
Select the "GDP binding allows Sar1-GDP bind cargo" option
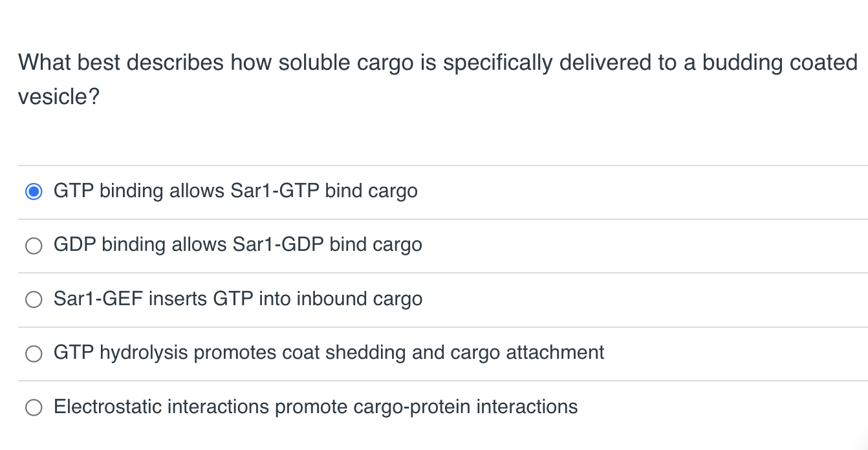[34, 246]
